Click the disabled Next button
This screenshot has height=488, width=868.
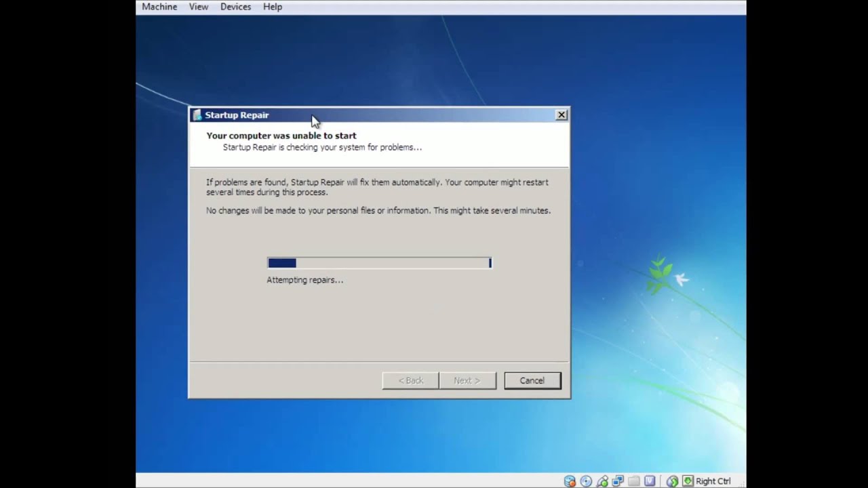(467, 380)
